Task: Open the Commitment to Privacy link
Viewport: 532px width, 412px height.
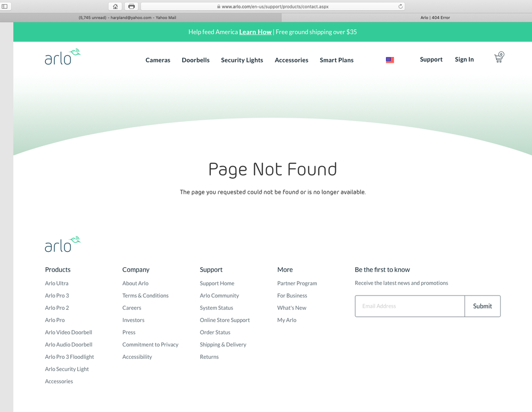Action: (x=150, y=344)
